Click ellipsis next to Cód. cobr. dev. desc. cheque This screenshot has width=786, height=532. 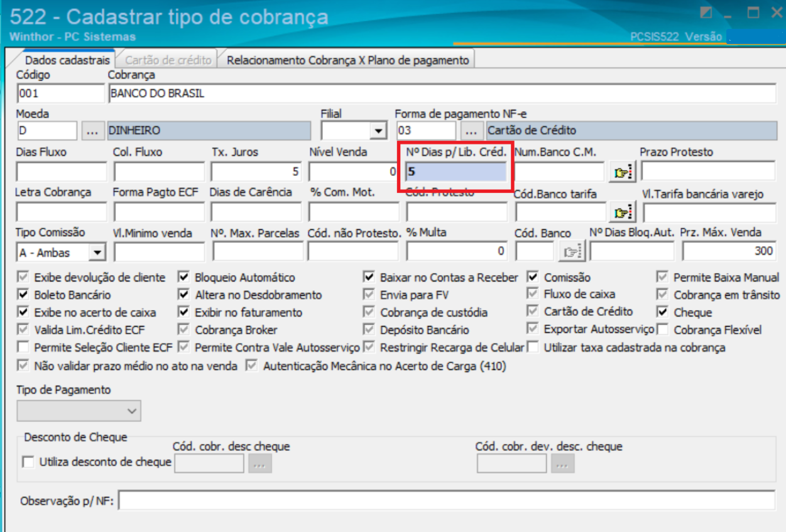point(563,464)
